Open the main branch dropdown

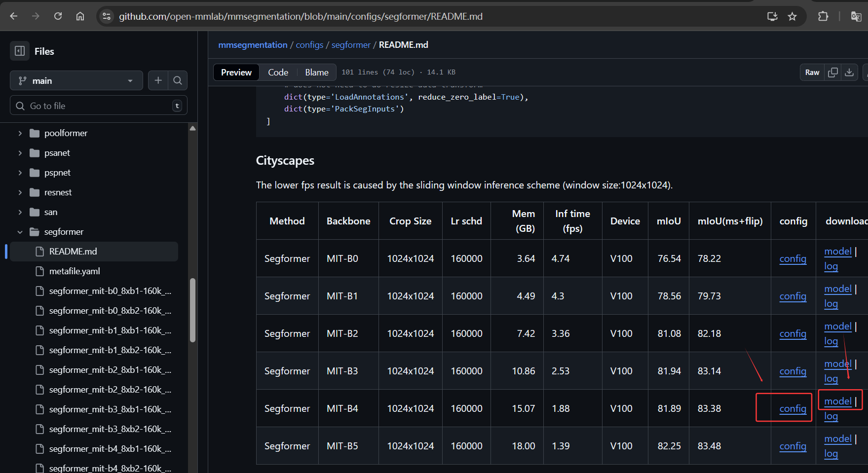(76, 80)
